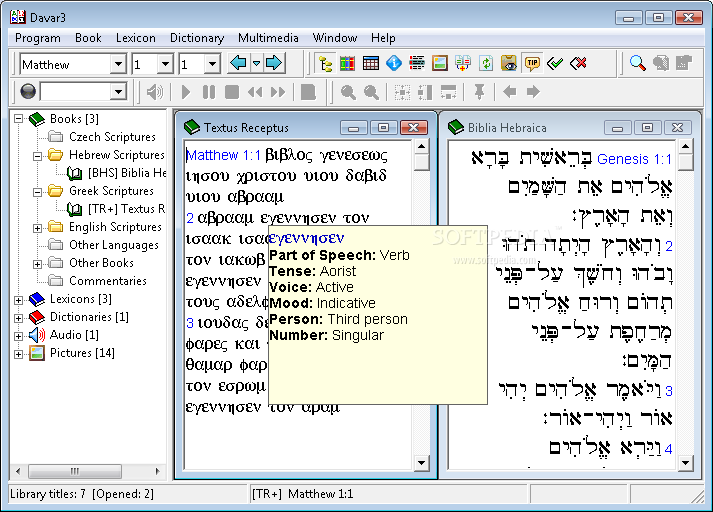Select Commentaries folder in tree
This screenshot has height=512, width=713.
[108, 281]
